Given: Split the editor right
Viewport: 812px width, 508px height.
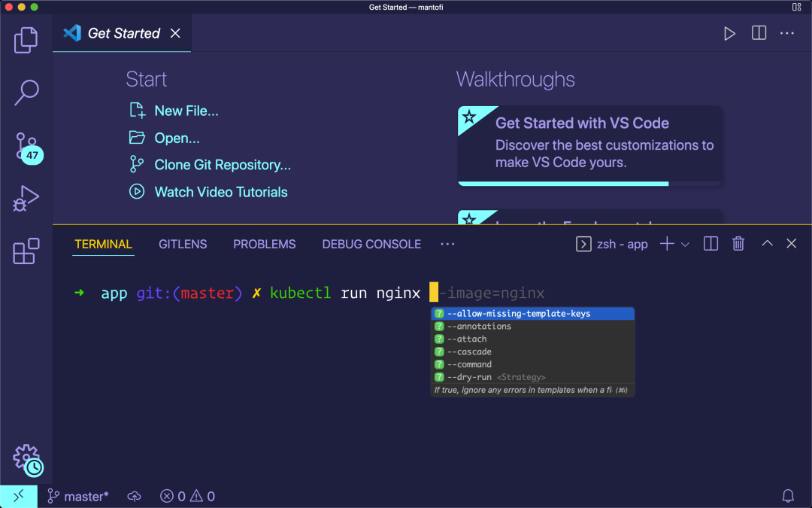Looking at the screenshot, I should (759, 33).
